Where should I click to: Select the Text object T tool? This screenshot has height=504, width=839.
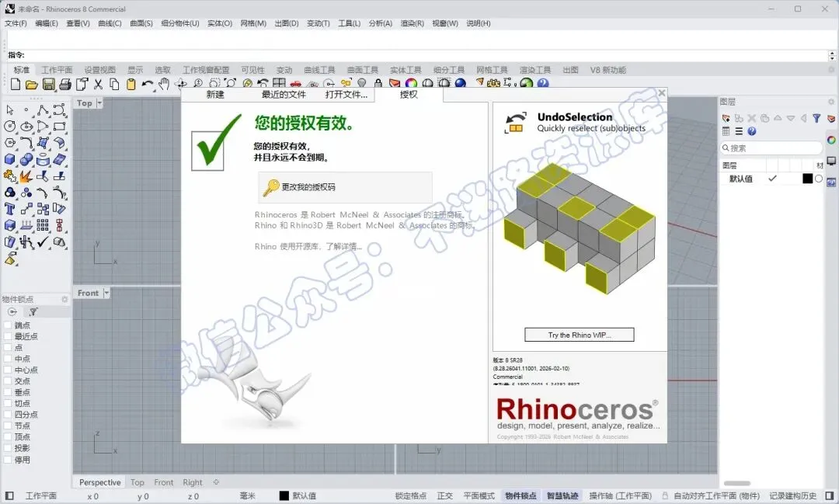[x=9, y=209]
